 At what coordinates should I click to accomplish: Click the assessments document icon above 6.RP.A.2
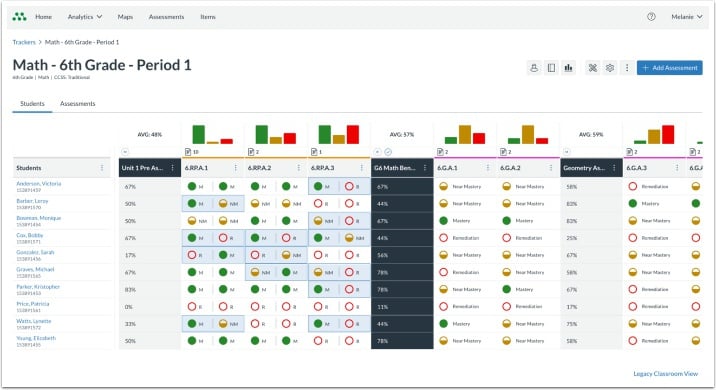click(x=251, y=152)
